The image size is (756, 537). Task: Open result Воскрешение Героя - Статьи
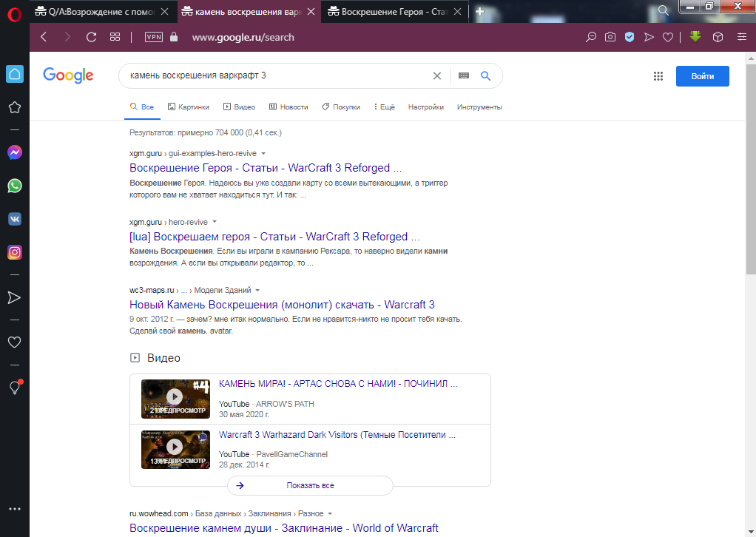pos(265,168)
